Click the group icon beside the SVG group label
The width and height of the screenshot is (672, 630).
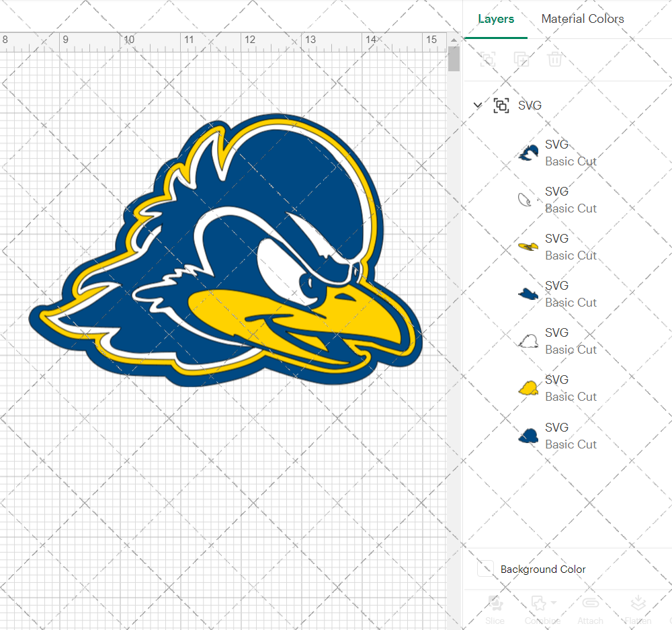(x=501, y=106)
